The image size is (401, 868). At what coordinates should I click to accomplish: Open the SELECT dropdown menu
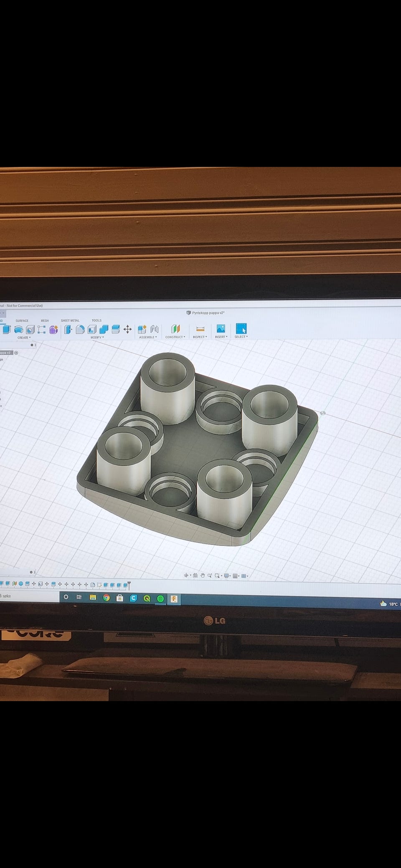(241, 336)
